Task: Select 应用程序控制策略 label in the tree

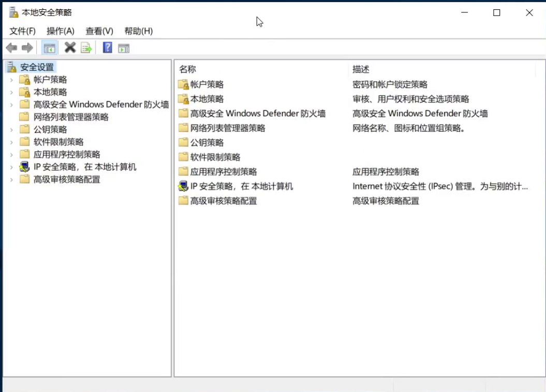Action: [67, 155]
